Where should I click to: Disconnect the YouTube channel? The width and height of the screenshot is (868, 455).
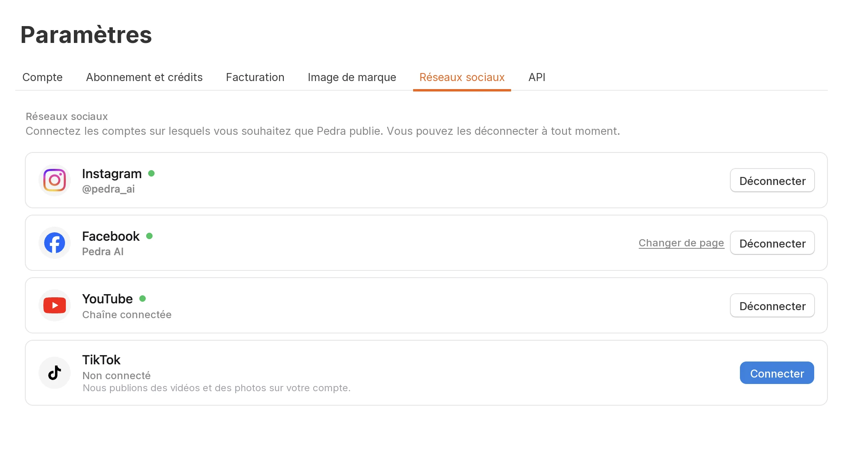[772, 306]
